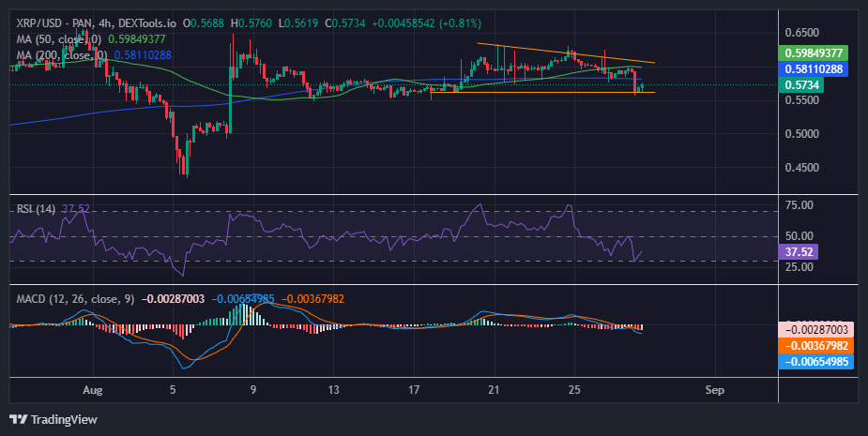Image resolution: width=868 pixels, height=436 pixels.
Task: Click the green 0.59849377 price axis tag
Action: (x=814, y=53)
